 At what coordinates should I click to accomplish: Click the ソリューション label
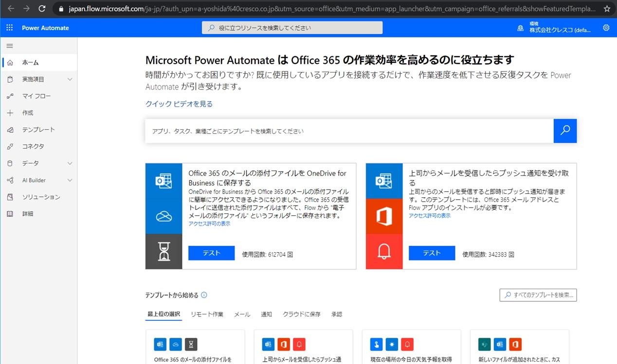point(41,197)
